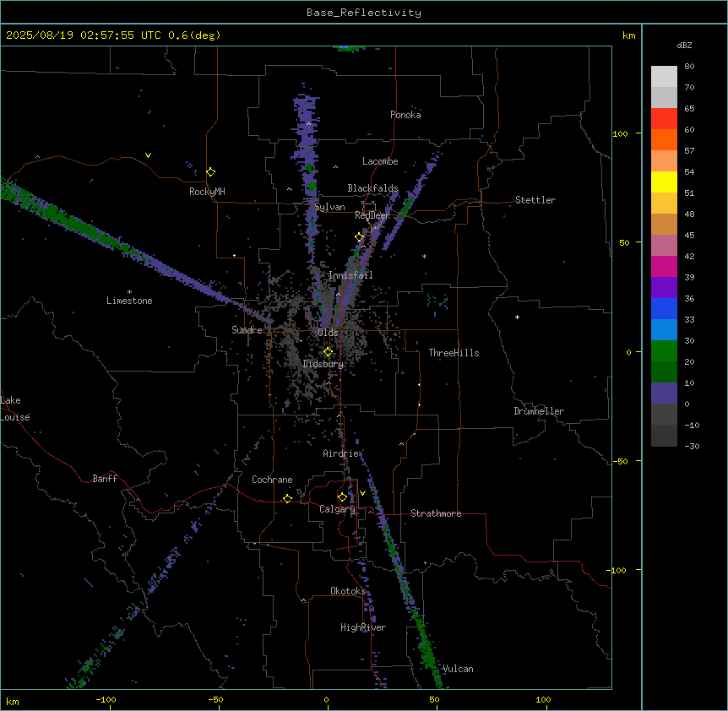Click the yellow diamond marker near Didsbury
The width and height of the screenshot is (728, 711).
(328, 352)
